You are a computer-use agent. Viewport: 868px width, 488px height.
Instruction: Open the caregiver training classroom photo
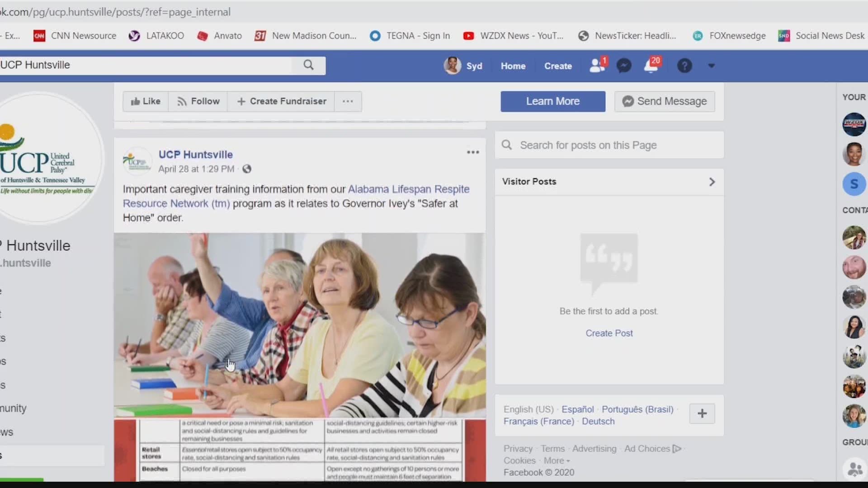click(300, 325)
